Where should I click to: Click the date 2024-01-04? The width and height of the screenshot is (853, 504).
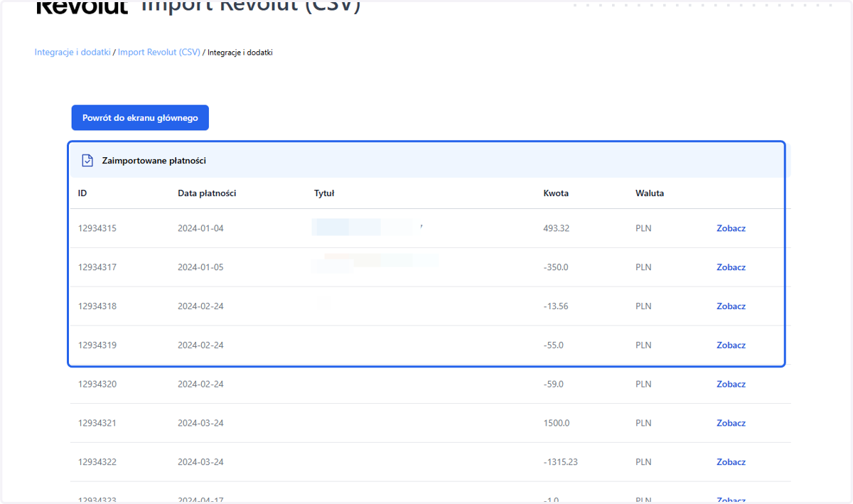pyautogui.click(x=200, y=229)
